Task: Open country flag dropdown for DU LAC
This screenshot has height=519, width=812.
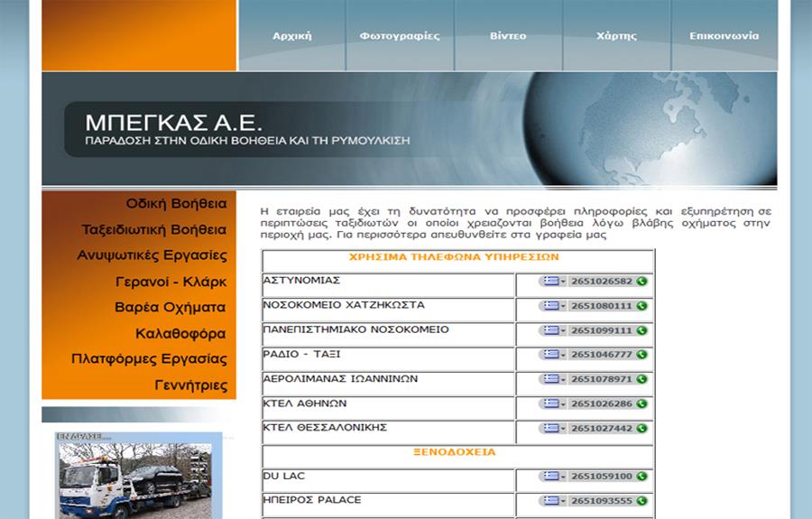Action: click(554, 476)
